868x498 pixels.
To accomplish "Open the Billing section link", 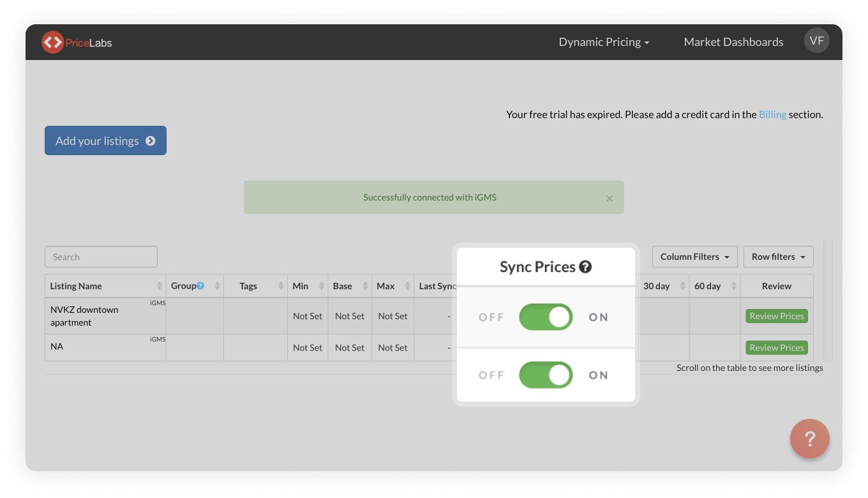I will pos(772,115).
